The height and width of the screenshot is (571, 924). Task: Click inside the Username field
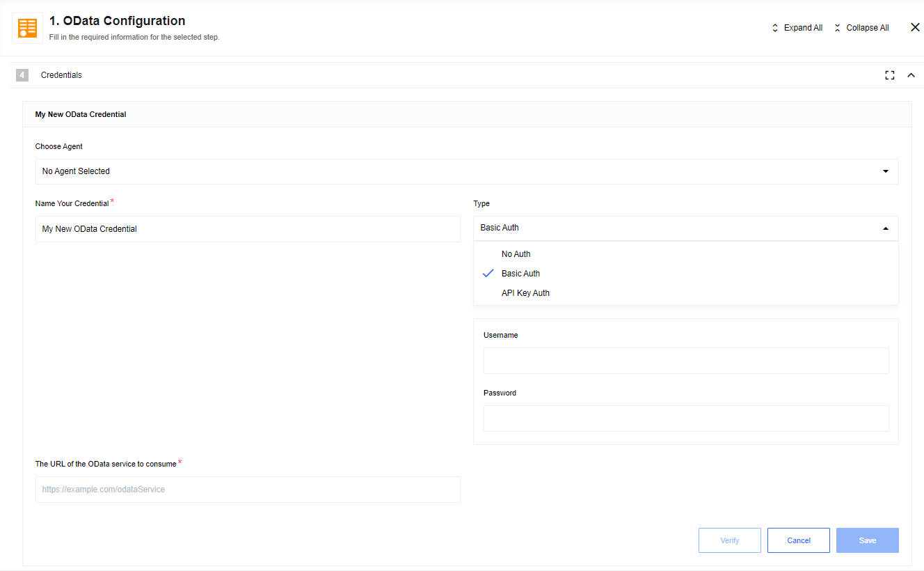686,361
